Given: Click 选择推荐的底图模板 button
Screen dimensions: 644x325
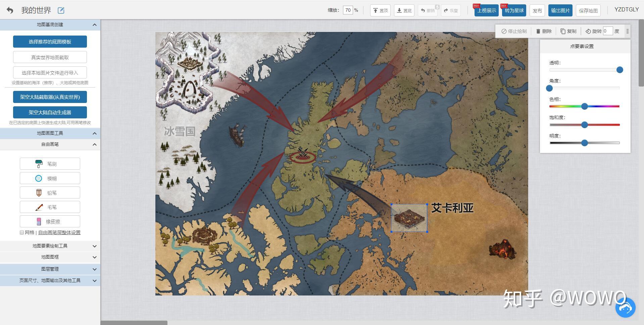Looking at the screenshot, I should 50,42.
